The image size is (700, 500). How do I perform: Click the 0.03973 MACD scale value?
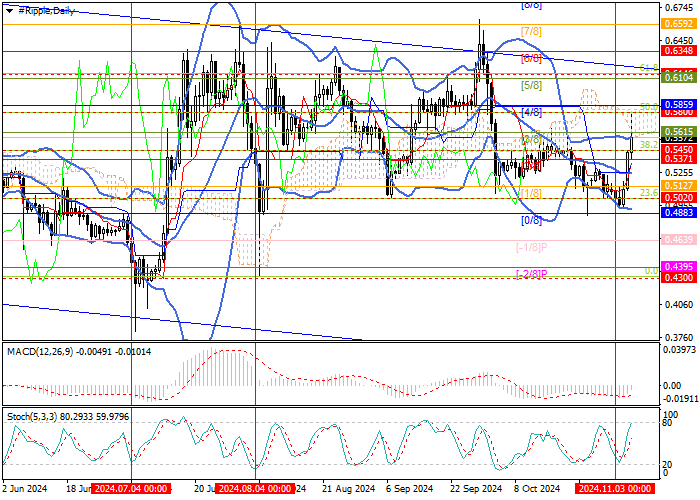click(680, 349)
